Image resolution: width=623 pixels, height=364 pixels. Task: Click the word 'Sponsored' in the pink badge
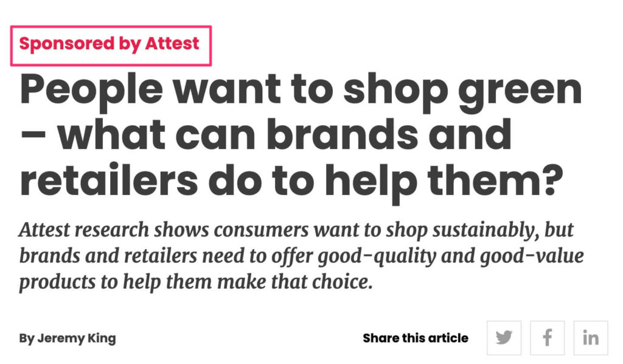pos(67,44)
